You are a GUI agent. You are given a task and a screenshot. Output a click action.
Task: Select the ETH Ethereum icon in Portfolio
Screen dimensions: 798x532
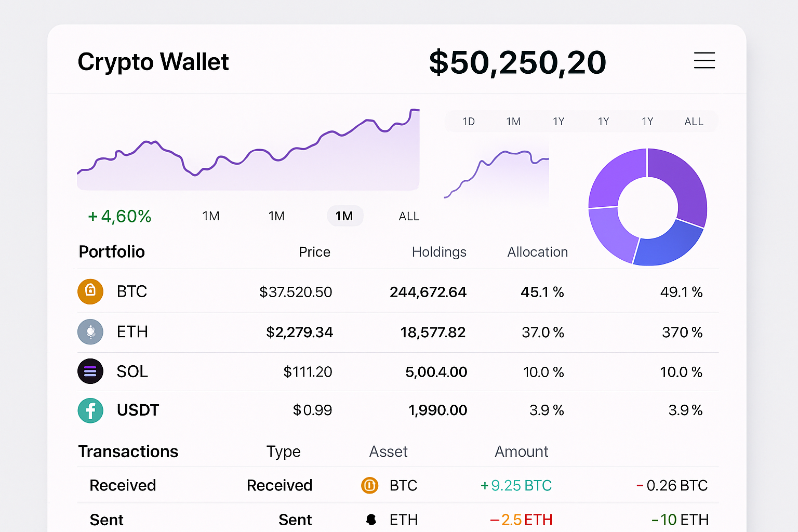90,332
